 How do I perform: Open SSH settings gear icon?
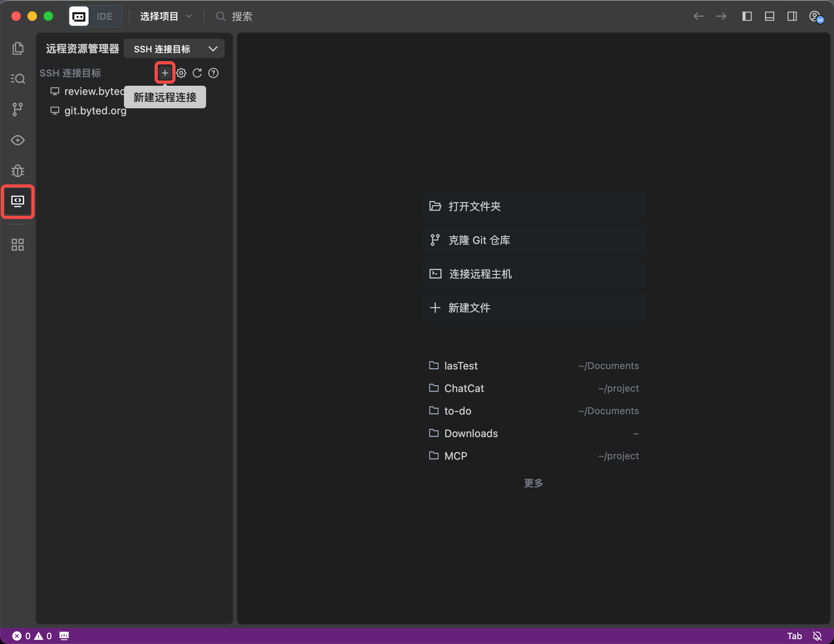pos(181,73)
